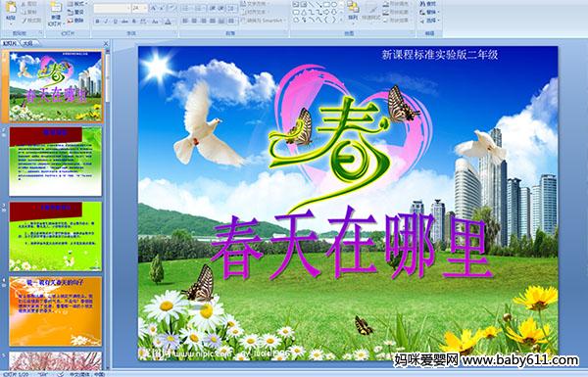Click the font color icon
588x377 pixels.
point(168,22)
